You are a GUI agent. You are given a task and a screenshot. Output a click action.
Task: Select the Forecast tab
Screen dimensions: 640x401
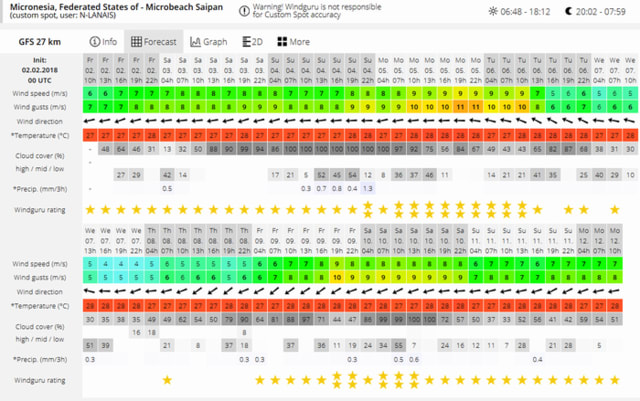[x=153, y=42]
